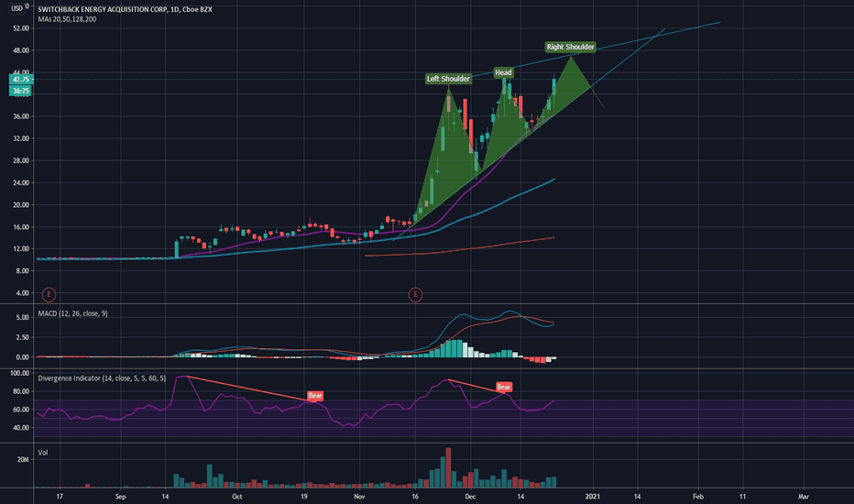
Task: Click the 'MAs 20,50,128,200' indicator legend
Action: pos(67,19)
